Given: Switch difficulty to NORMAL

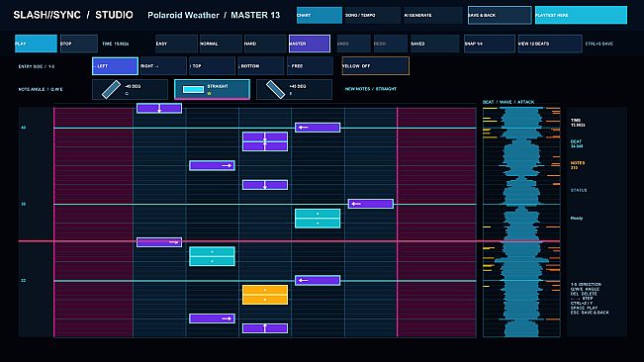Looking at the screenshot, I should [x=221, y=44].
